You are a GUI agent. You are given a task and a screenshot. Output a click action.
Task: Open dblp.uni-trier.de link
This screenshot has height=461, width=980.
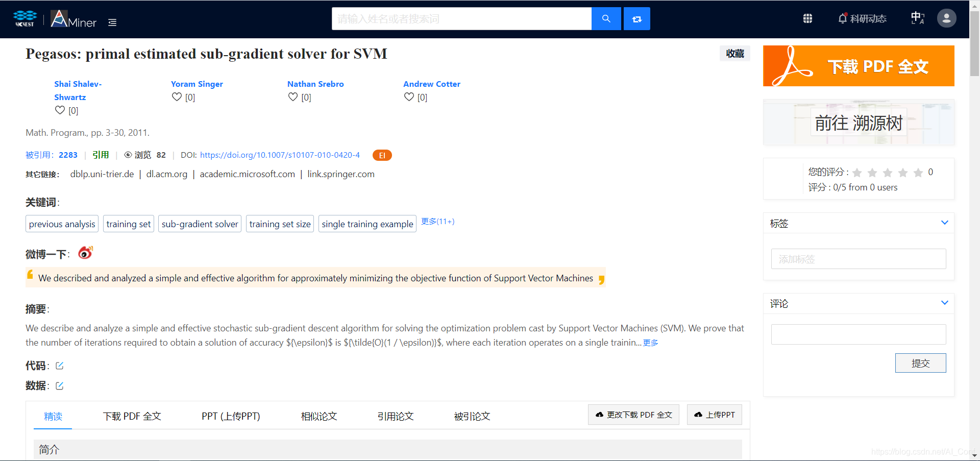[102, 174]
